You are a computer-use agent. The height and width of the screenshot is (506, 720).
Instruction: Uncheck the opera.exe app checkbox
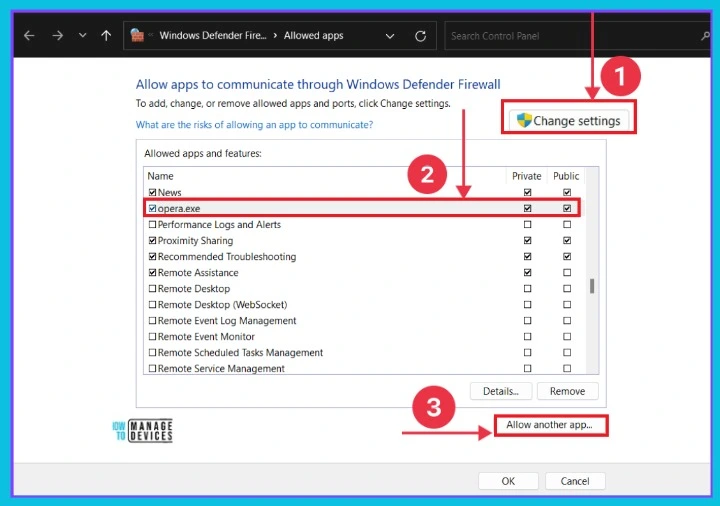coord(152,208)
